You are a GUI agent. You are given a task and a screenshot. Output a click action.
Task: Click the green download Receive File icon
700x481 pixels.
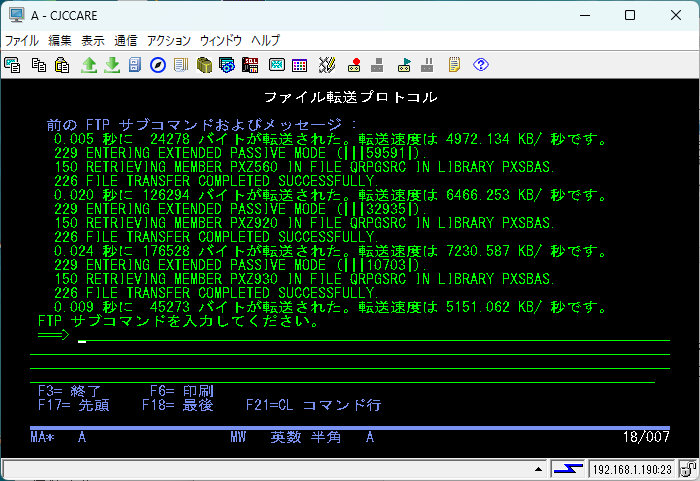(112, 65)
